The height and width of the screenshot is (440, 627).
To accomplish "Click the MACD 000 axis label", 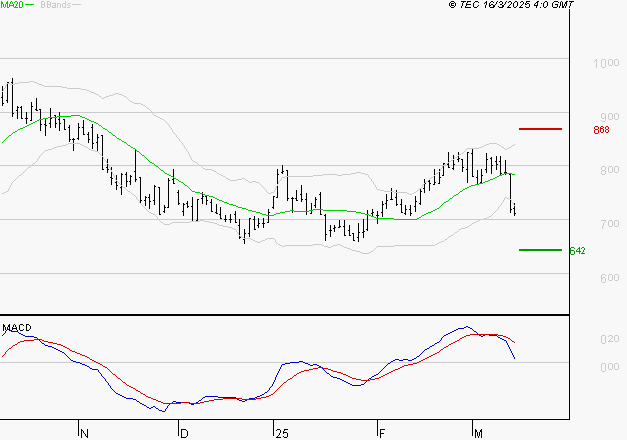I will pyautogui.click(x=609, y=367).
